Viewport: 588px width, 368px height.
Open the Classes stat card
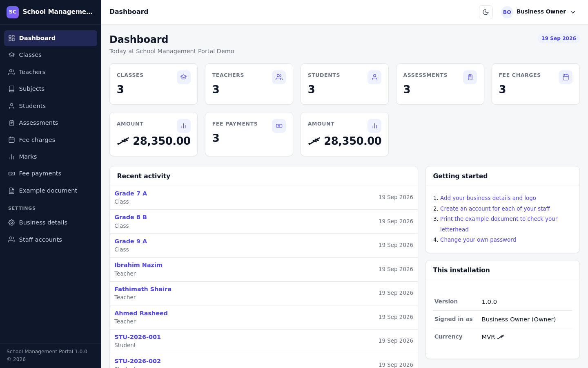[x=154, y=84]
